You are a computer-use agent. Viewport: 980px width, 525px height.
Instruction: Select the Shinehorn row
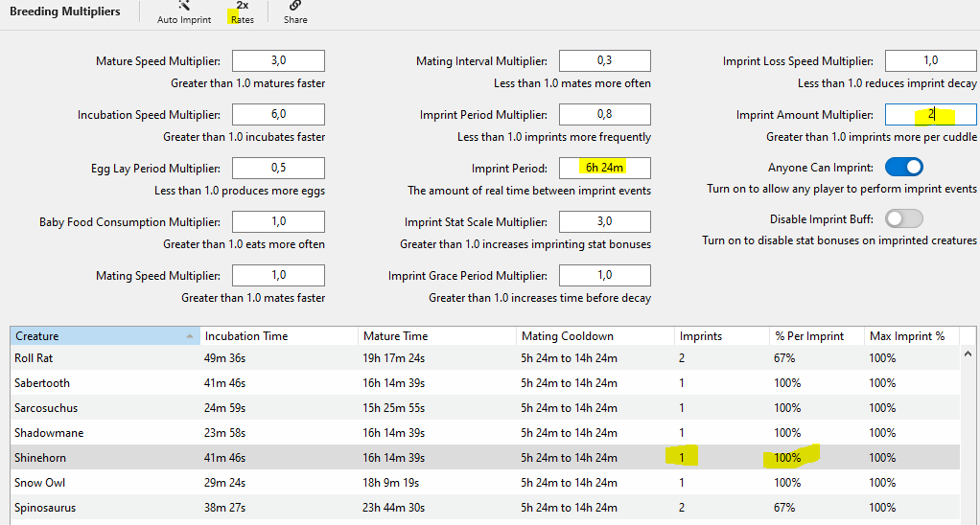[x=485, y=458]
